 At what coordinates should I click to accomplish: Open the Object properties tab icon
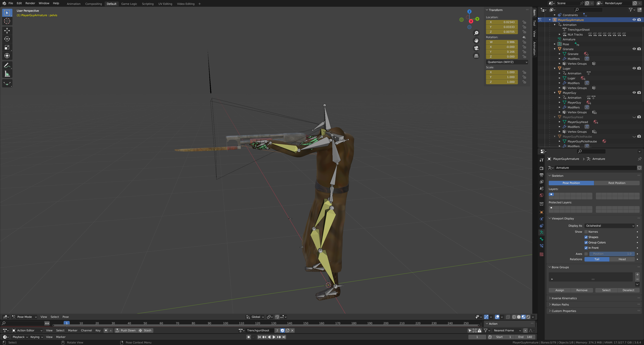542,212
